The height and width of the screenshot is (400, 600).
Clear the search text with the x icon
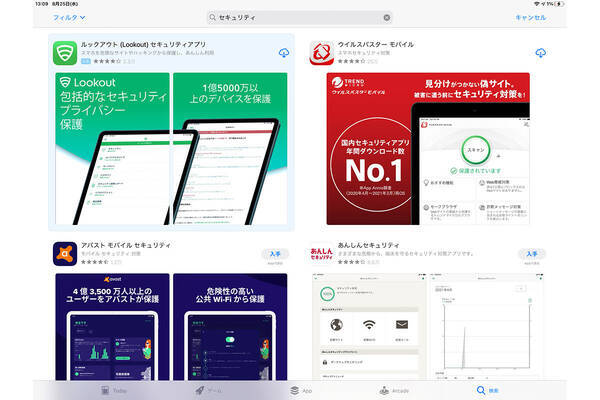point(386,18)
